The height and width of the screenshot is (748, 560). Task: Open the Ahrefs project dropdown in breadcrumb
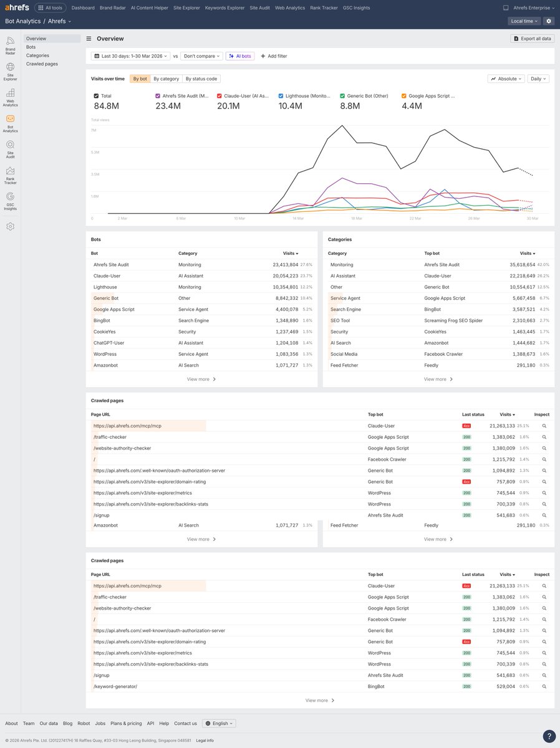(x=60, y=21)
